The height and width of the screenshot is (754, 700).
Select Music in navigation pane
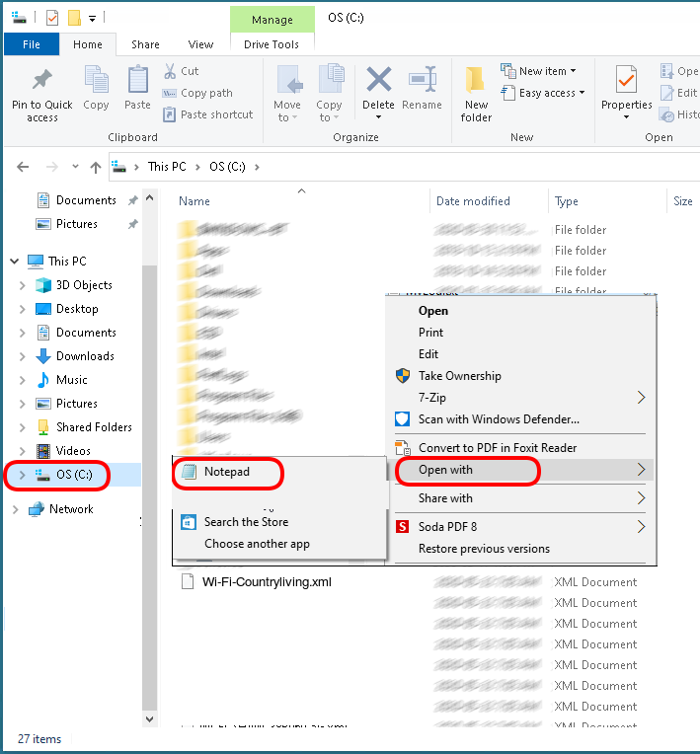[72, 380]
